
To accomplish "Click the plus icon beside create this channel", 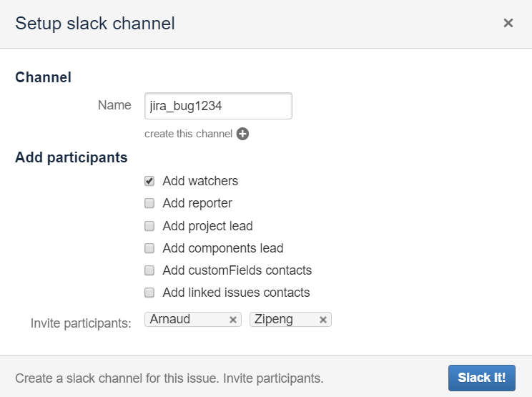I will [x=242, y=134].
